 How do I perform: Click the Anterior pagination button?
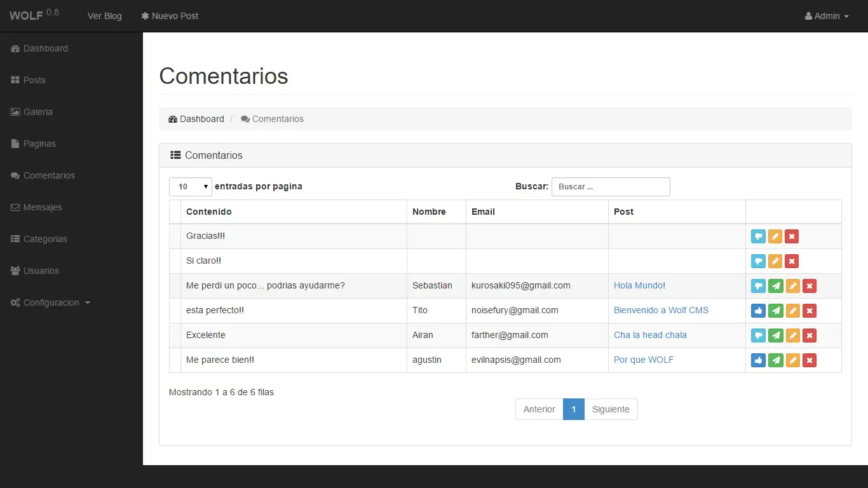pos(539,409)
